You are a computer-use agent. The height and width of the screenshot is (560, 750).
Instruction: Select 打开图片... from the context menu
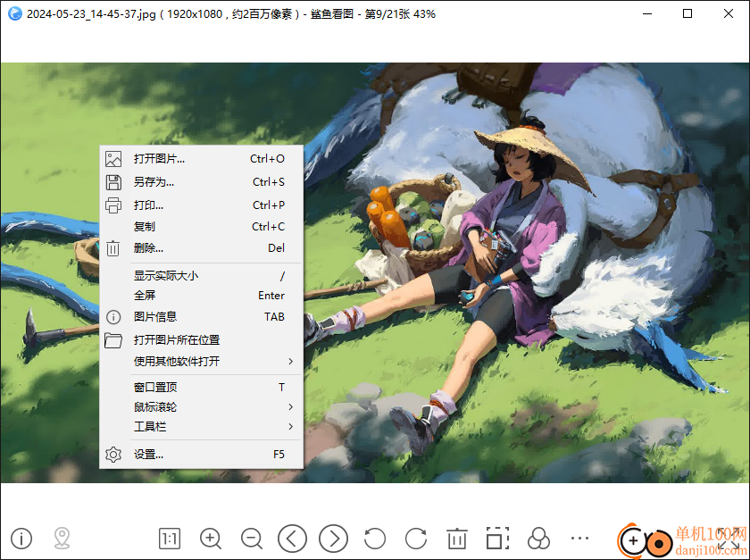click(202, 159)
